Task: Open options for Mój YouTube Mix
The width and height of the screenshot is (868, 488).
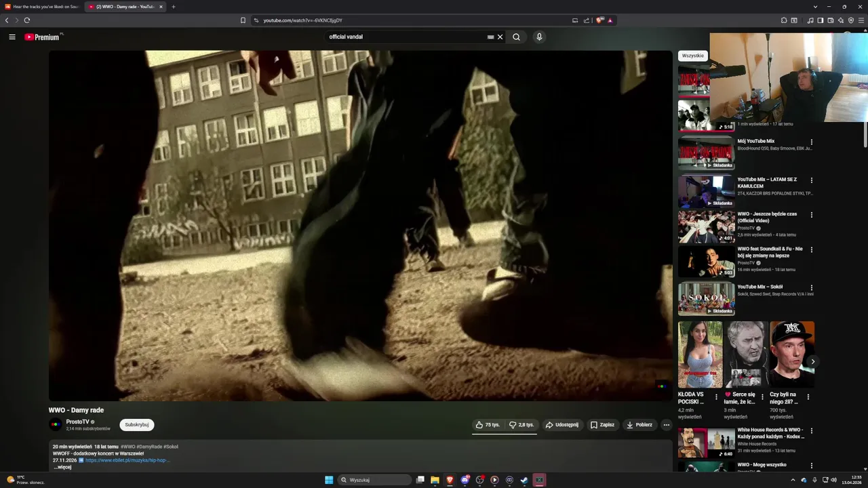Action: (811, 142)
